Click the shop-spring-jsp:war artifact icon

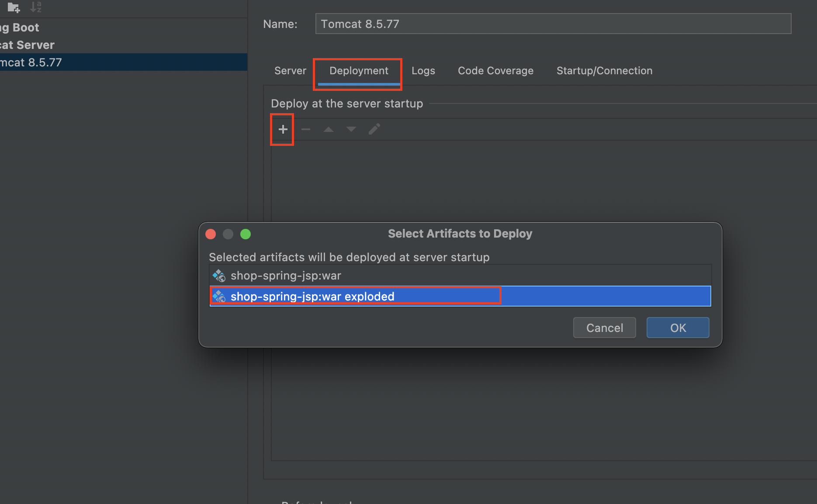click(x=219, y=276)
